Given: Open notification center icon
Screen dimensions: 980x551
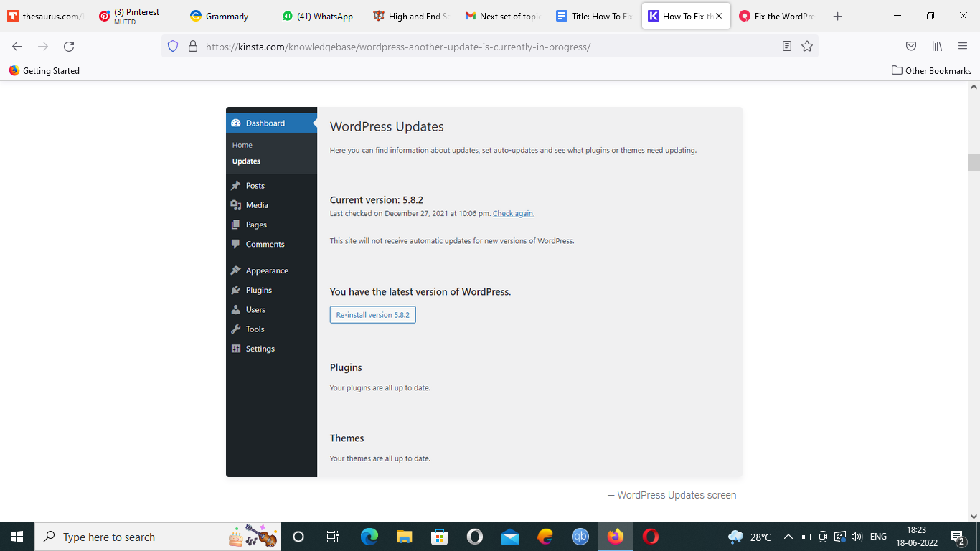Looking at the screenshot, I should pyautogui.click(x=958, y=537).
